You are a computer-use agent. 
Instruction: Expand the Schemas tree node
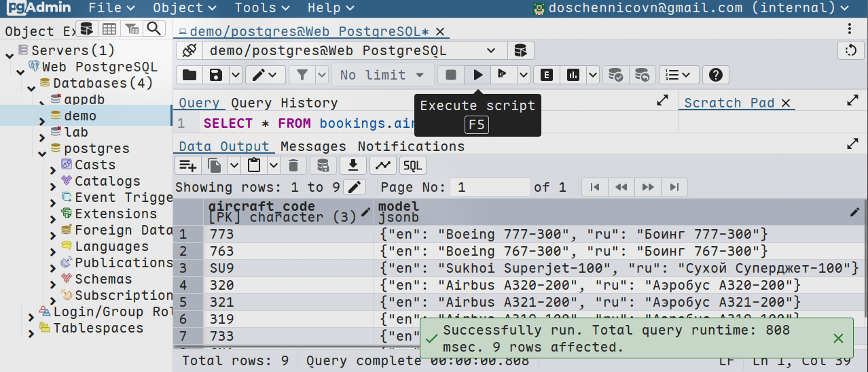[54, 280]
